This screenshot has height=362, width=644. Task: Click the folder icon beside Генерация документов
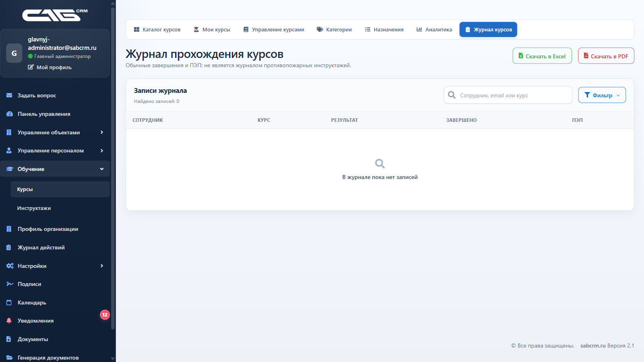tap(9, 358)
